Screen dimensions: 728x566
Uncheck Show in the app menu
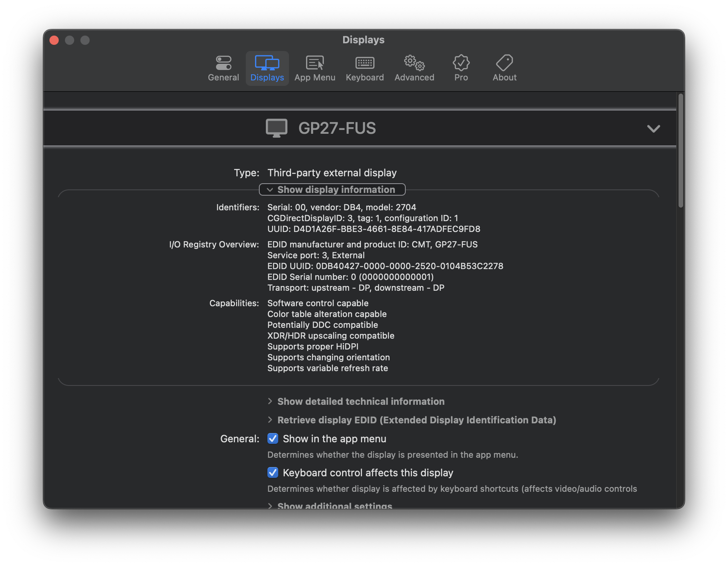click(x=273, y=438)
